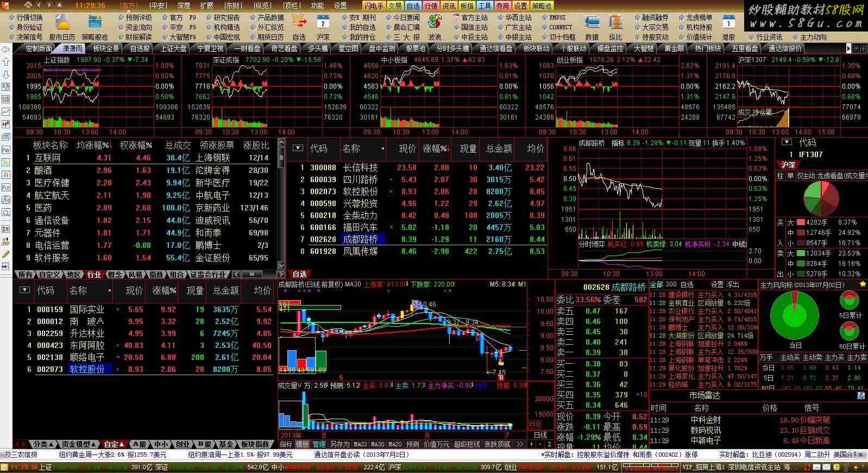Screen dimensions: 868x473
Task: Click the right arrow at page tab bar end
Action: coord(848,48)
